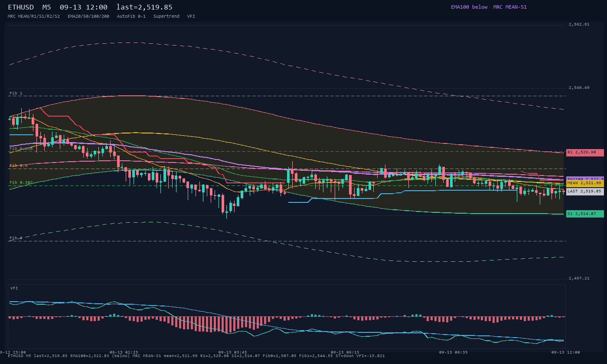The width and height of the screenshot is (607, 364).
Task: Click the '09-13 01:25' time axis label
Action: click(x=124, y=352)
